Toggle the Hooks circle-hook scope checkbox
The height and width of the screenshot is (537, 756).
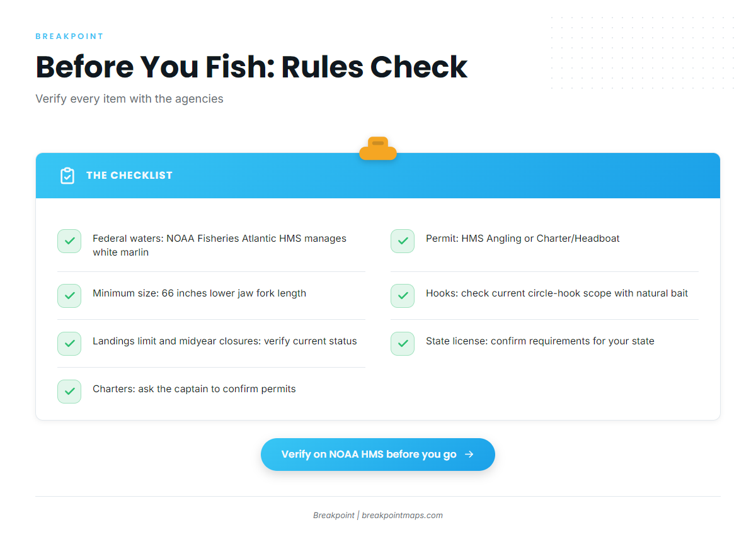pos(403,296)
